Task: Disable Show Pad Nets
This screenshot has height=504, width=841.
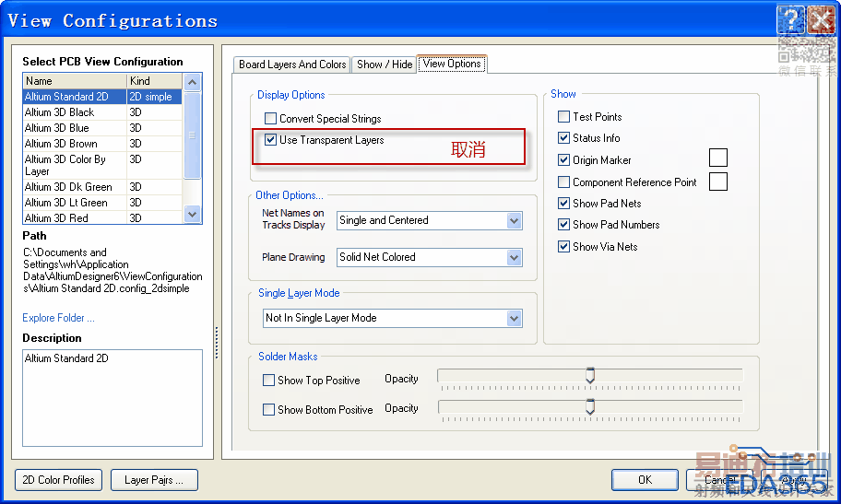Action: [x=563, y=204]
